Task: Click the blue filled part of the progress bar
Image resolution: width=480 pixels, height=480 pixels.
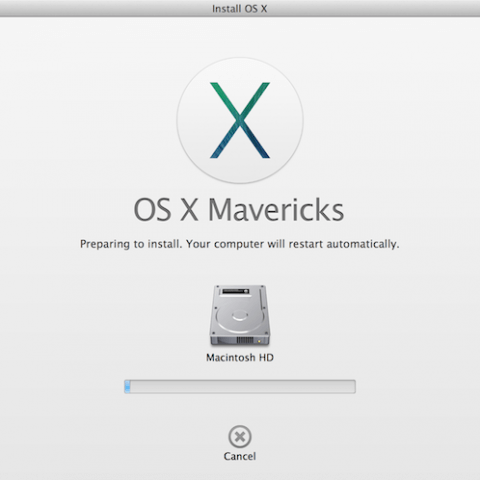Action: pos(127,386)
